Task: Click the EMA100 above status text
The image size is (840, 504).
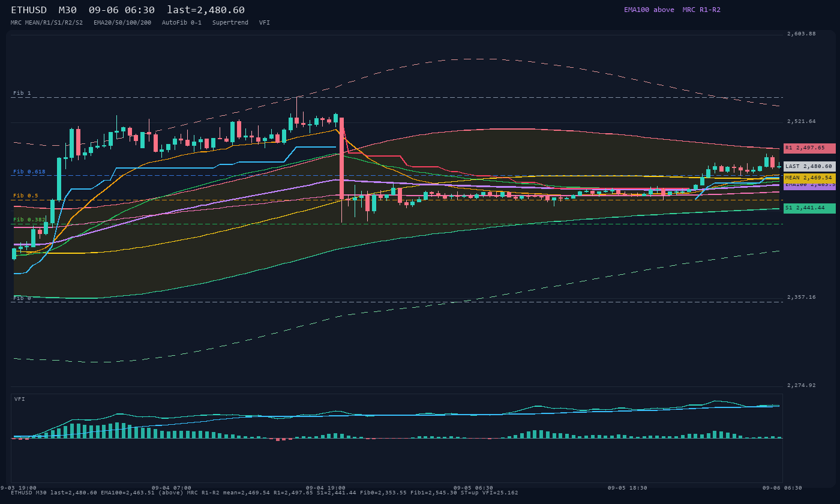Action: click(649, 10)
